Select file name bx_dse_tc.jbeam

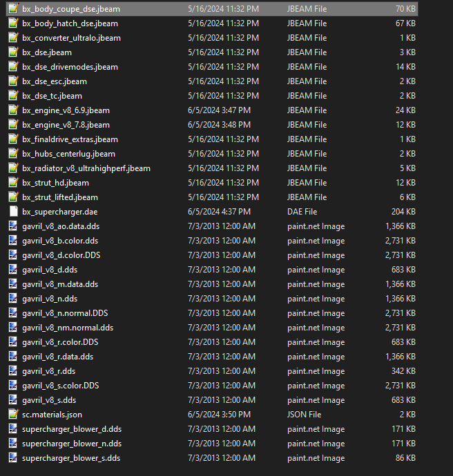tap(52, 96)
